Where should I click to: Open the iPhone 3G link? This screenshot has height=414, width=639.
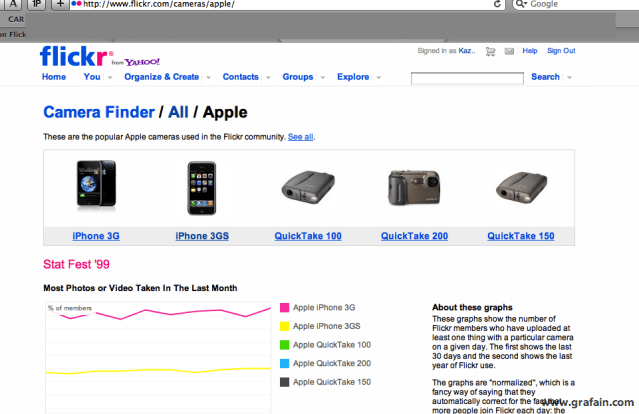tap(96, 236)
